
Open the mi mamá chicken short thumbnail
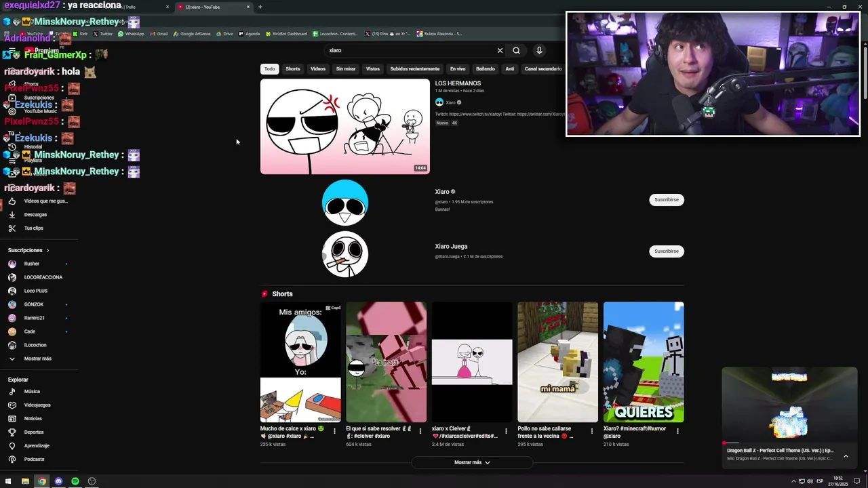point(558,362)
